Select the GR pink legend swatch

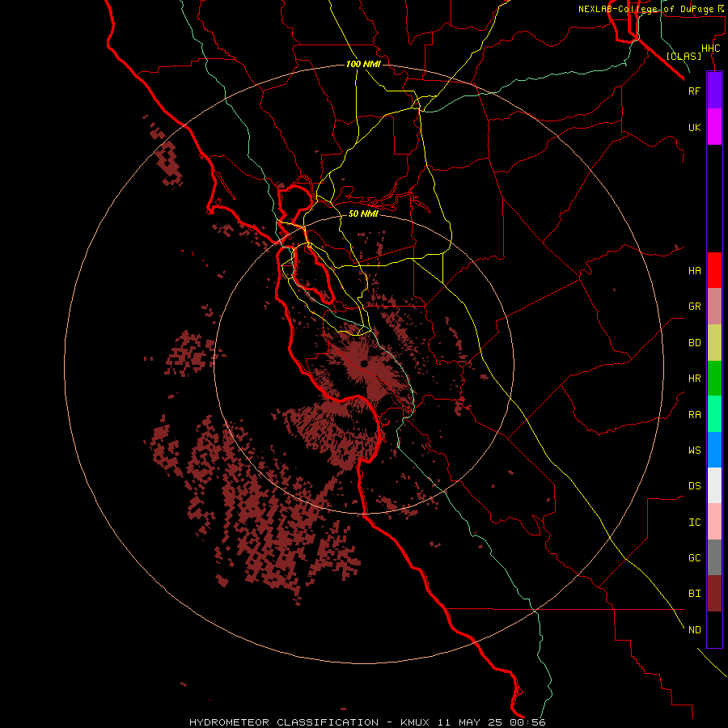[714, 307]
